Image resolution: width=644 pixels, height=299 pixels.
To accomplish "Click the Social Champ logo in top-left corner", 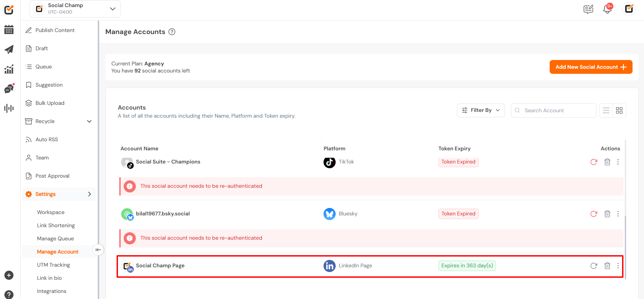I will click(x=9, y=10).
